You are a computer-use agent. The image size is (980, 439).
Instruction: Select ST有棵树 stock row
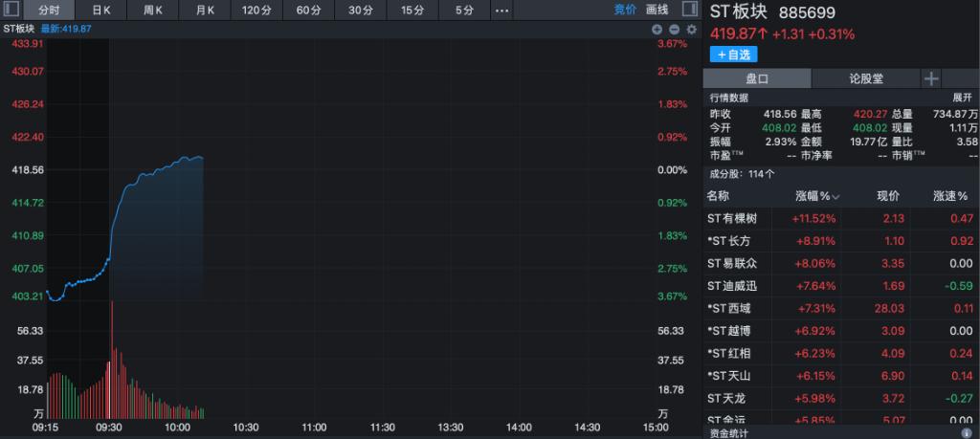tap(841, 219)
